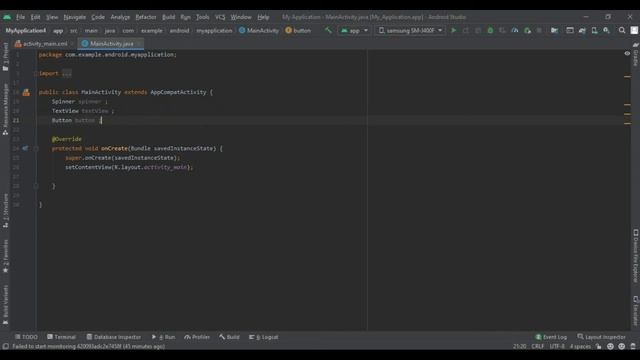Open the Emulator side panel
Screen dimensions: 640x360
click(636, 311)
